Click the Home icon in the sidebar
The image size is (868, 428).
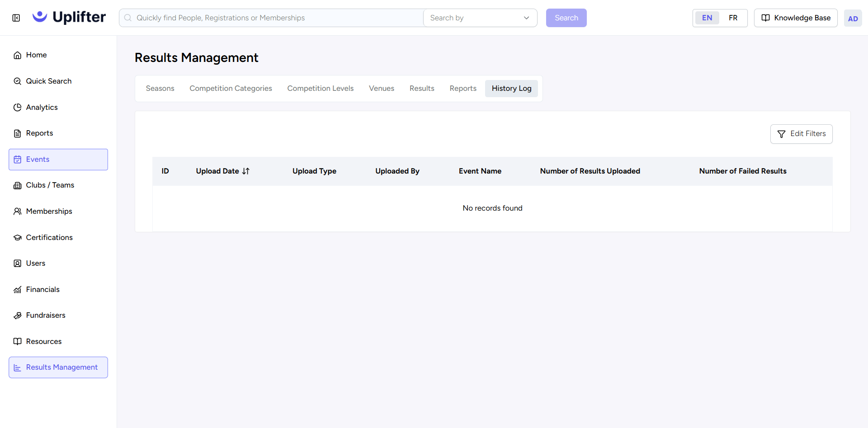click(18, 55)
